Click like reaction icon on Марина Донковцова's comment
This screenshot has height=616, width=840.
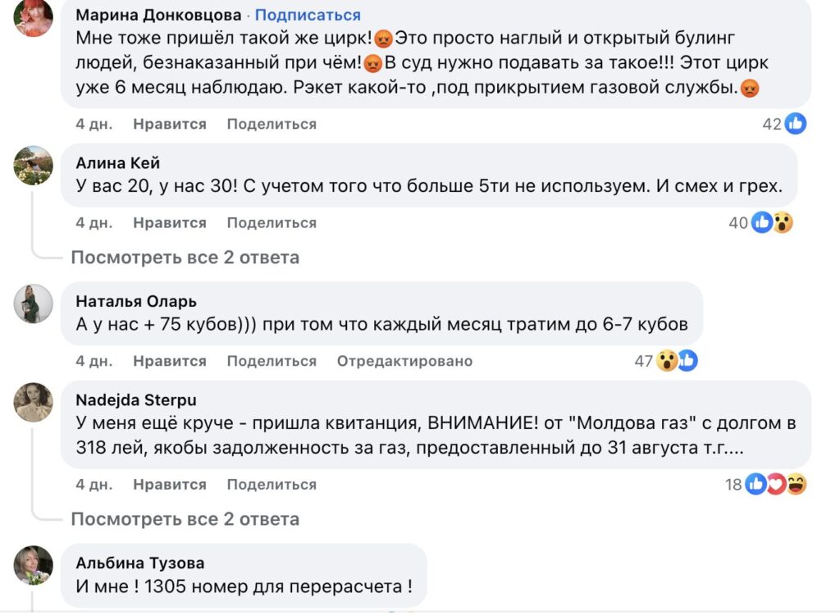(796, 124)
